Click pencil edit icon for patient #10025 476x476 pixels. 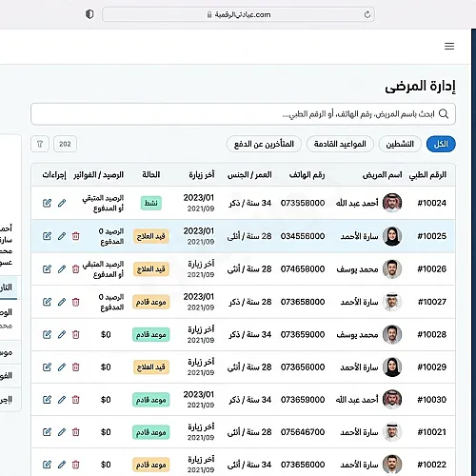(62, 236)
